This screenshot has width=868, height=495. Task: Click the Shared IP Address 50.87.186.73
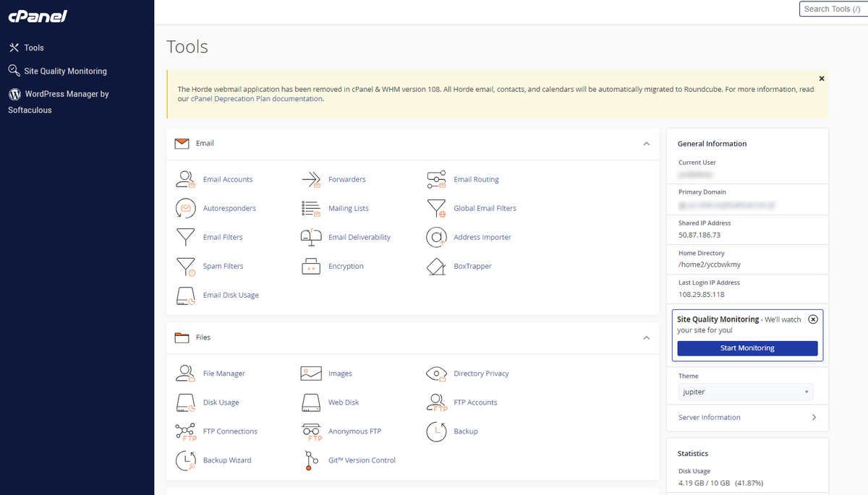699,235
